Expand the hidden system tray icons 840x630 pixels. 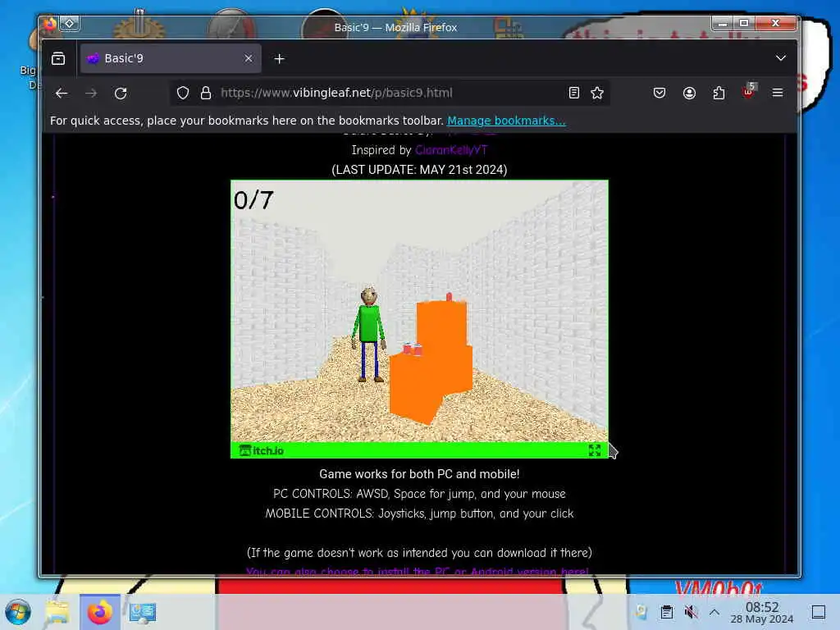coord(714,612)
